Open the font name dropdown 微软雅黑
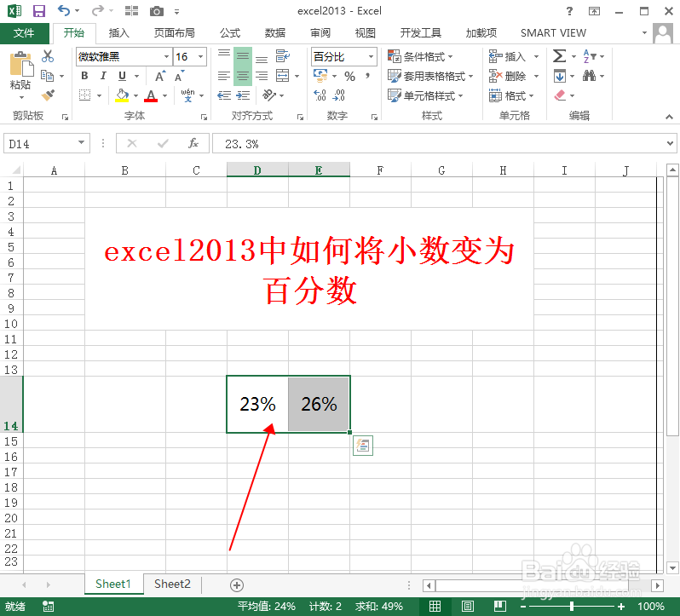 (x=166, y=57)
